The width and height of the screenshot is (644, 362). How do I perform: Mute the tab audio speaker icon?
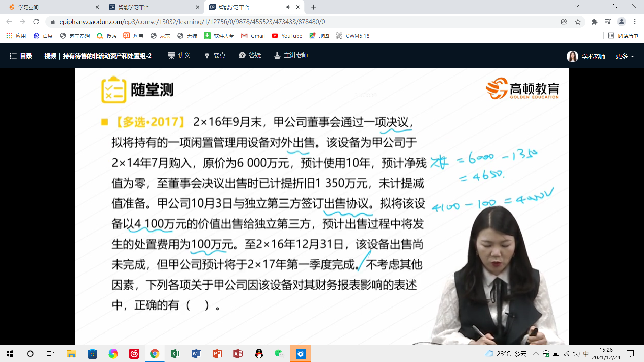pos(288,7)
